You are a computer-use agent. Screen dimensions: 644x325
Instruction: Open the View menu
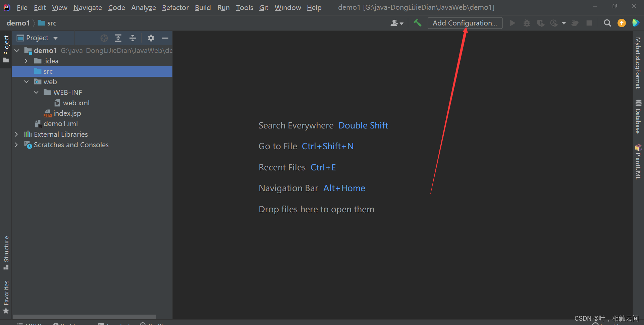[x=59, y=7]
